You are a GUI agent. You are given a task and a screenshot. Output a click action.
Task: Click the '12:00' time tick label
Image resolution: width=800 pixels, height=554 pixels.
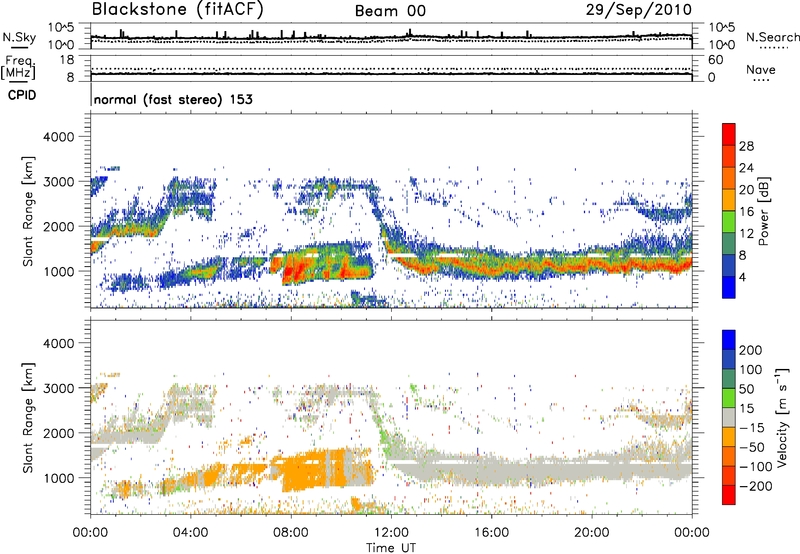[391, 533]
